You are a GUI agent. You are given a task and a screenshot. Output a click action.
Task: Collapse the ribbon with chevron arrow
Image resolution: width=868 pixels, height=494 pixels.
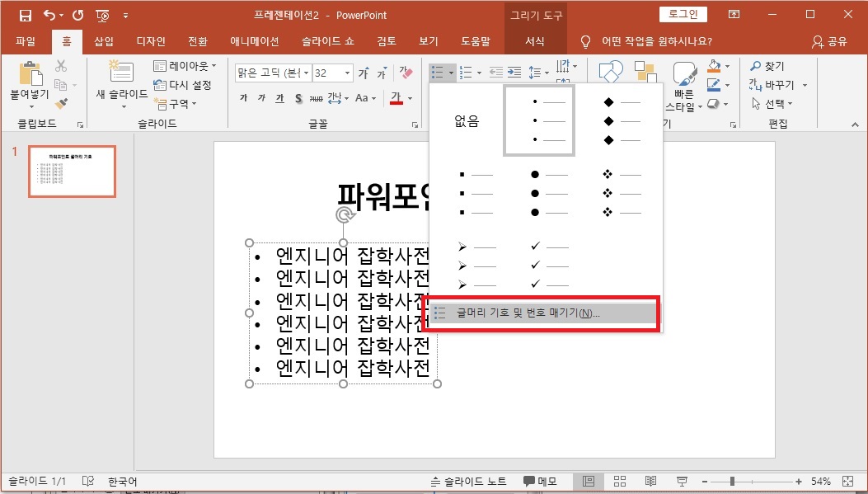coord(856,125)
